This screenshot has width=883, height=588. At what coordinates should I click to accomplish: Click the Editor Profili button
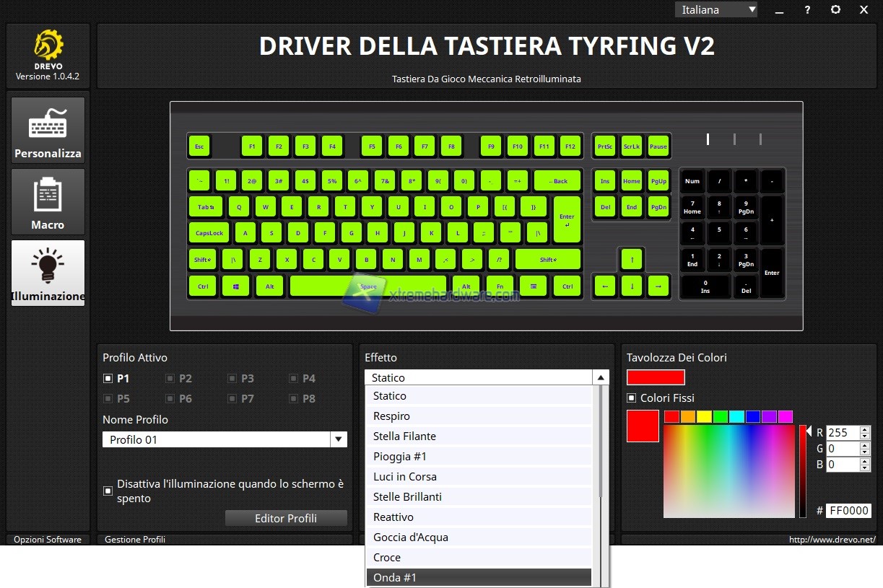pos(286,518)
